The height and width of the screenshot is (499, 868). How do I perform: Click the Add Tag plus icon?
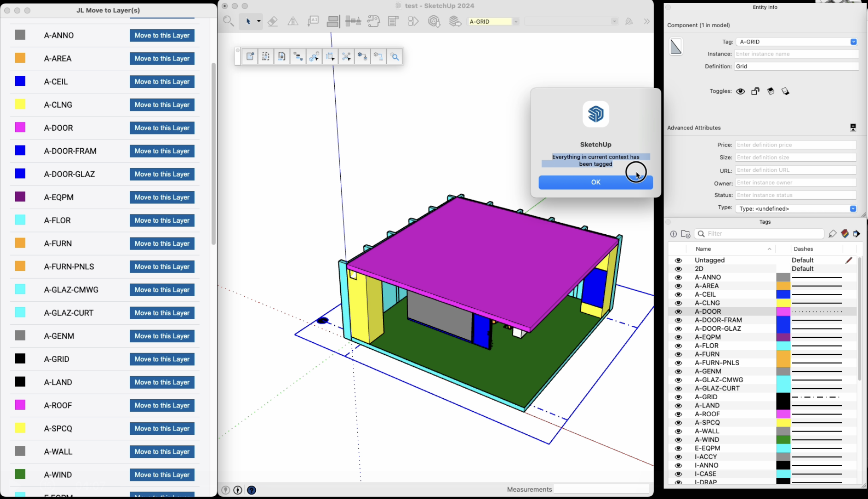pyautogui.click(x=673, y=234)
